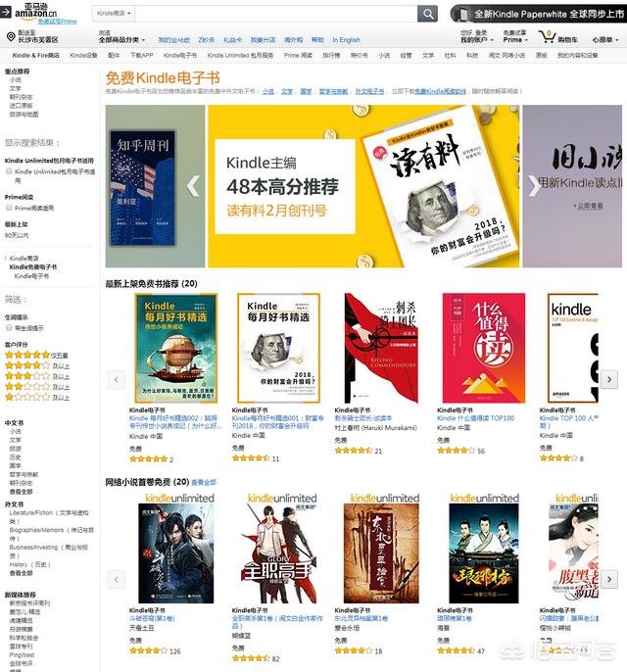The height and width of the screenshot is (672, 627).
Task: Tick the Prime reading eligible checkbox
Action: click(x=9, y=208)
